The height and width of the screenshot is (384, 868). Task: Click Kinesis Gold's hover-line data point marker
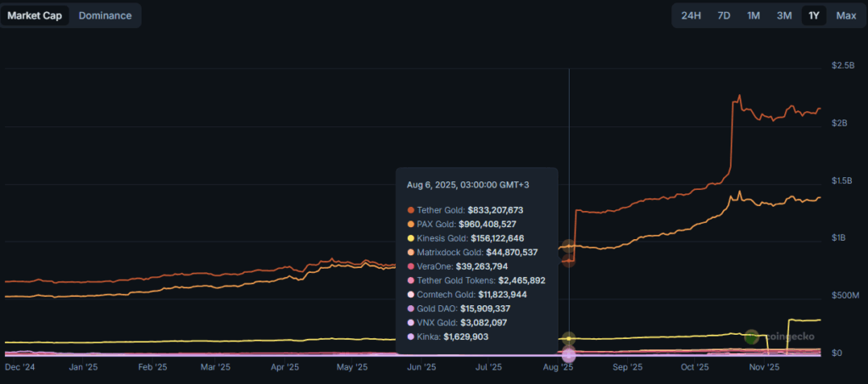tap(569, 338)
